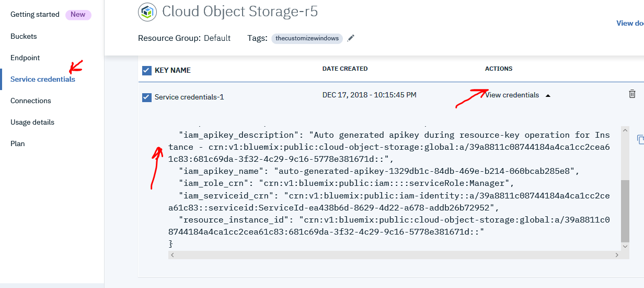
Task: Open Getting started in sidebar
Action: [35, 14]
